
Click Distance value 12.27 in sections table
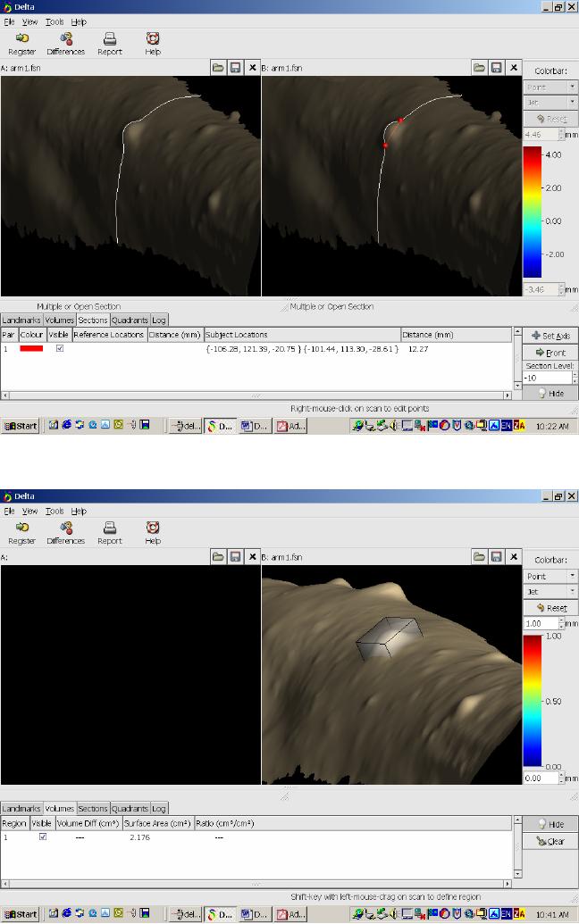click(418, 349)
